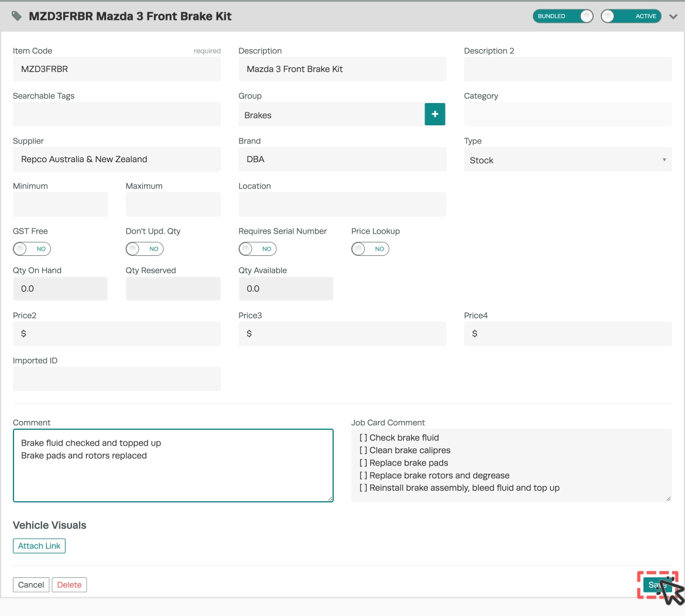Toggle the ACTIVE switch
The width and height of the screenshot is (685, 616).
631,16
